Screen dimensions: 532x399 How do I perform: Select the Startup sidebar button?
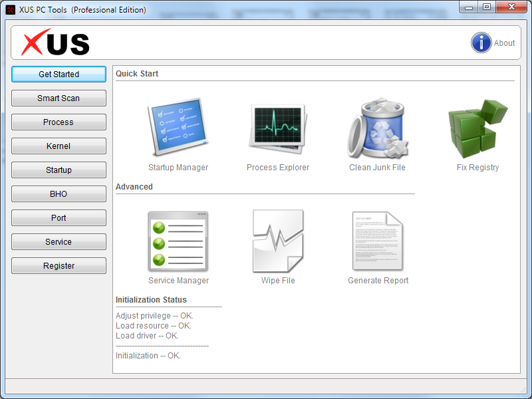[59, 170]
